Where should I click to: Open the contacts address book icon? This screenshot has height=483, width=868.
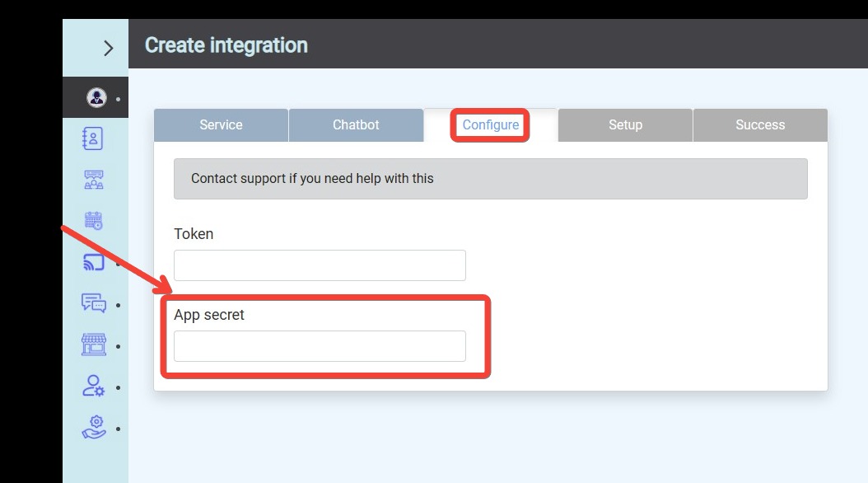(93, 138)
